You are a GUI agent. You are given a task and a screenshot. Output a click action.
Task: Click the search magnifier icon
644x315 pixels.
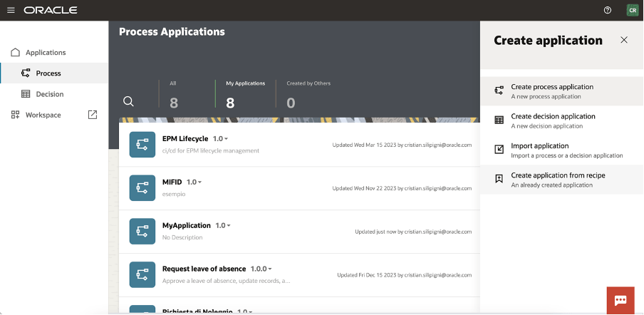click(128, 101)
